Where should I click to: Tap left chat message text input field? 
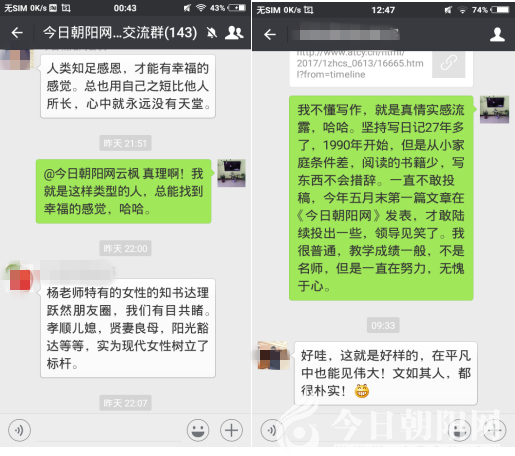click(109, 431)
